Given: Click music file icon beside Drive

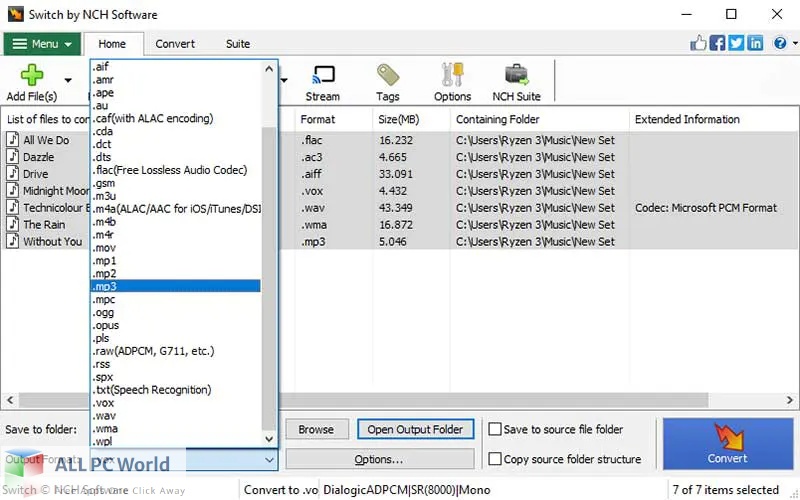Looking at the screenshot, I should coord(13,173).
